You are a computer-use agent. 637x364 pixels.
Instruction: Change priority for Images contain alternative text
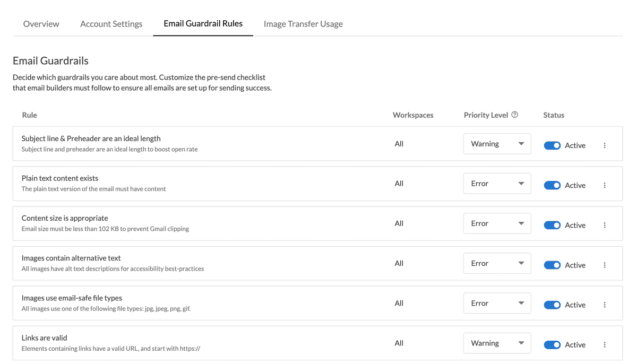tap(497, 263)
